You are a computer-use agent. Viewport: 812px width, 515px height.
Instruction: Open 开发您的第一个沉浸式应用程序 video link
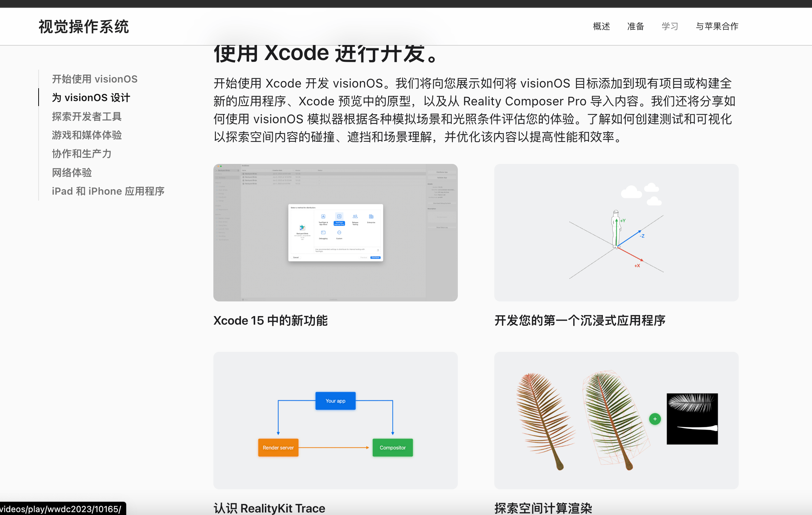point(580,320)
